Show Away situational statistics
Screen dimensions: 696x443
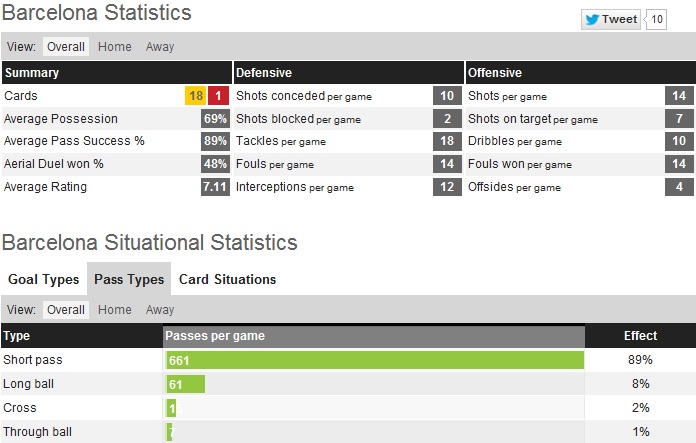[160, 310]
